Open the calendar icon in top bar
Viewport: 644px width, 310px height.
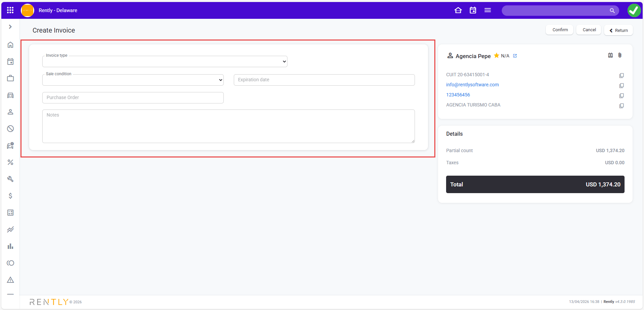(x=473, y=10)
